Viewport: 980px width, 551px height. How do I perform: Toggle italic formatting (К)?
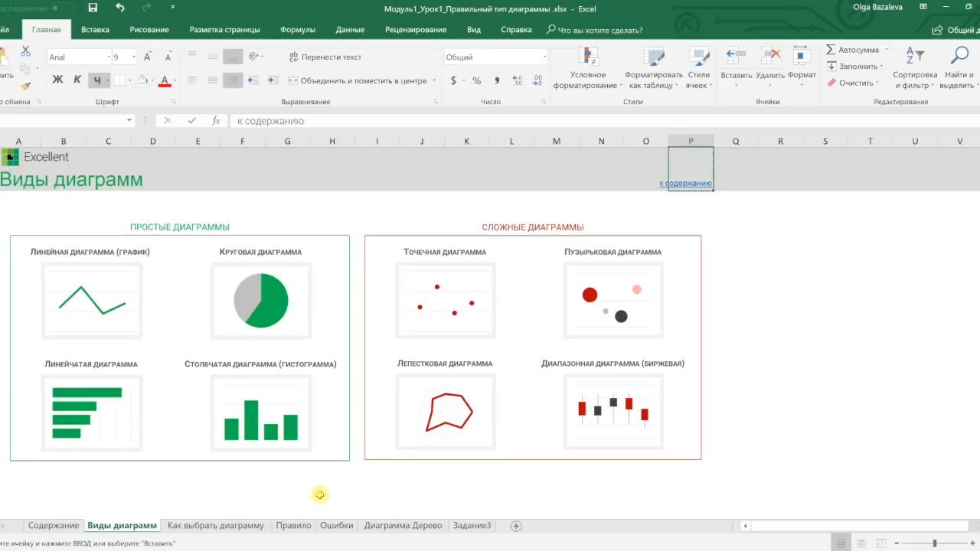77,80
